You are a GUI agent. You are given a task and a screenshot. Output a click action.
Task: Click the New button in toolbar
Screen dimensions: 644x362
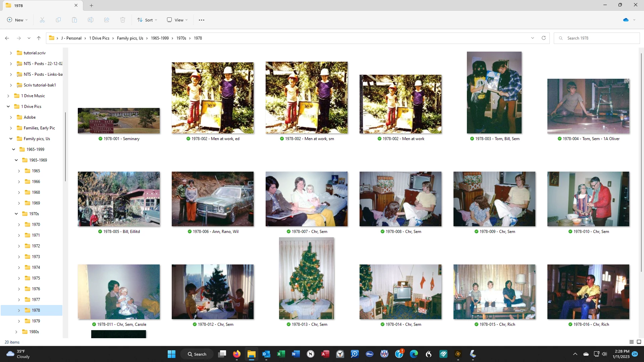(x=17, y=20)
